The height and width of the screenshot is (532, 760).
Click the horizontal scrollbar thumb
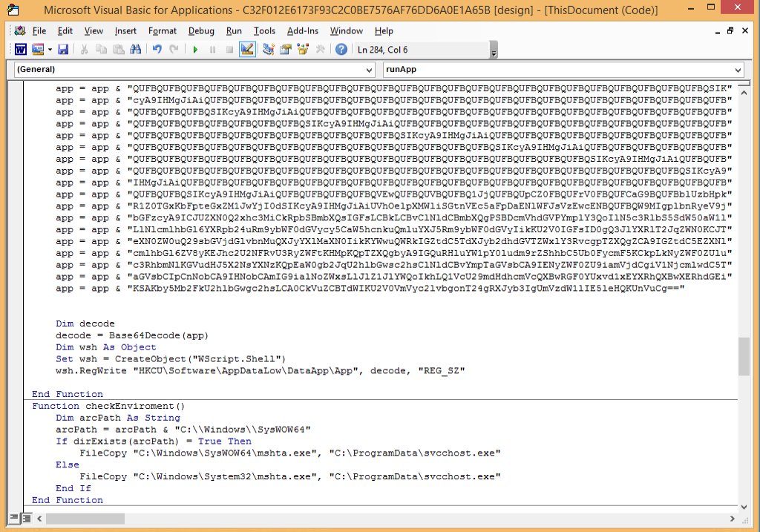(85, 519)
